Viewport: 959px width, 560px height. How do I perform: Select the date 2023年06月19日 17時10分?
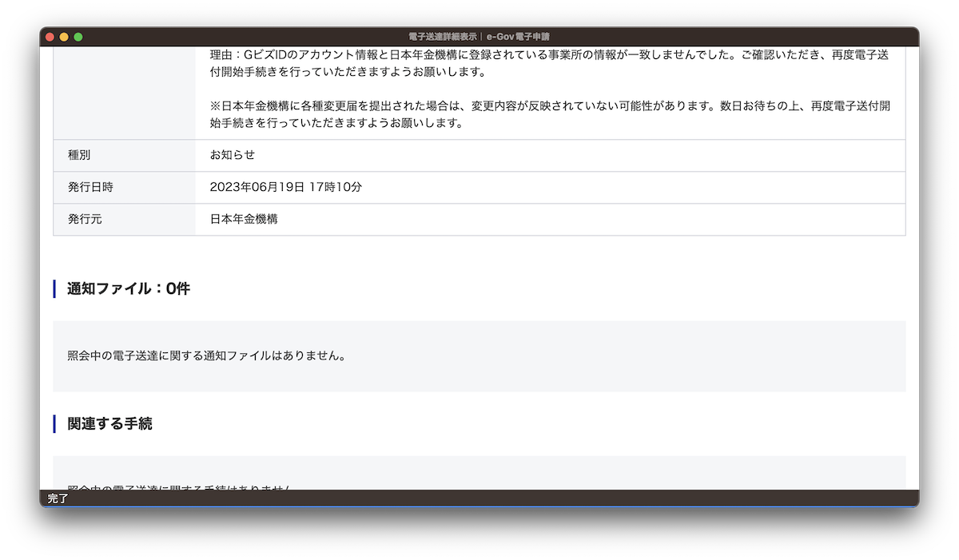pyautogui.click(x=286, y=187)
